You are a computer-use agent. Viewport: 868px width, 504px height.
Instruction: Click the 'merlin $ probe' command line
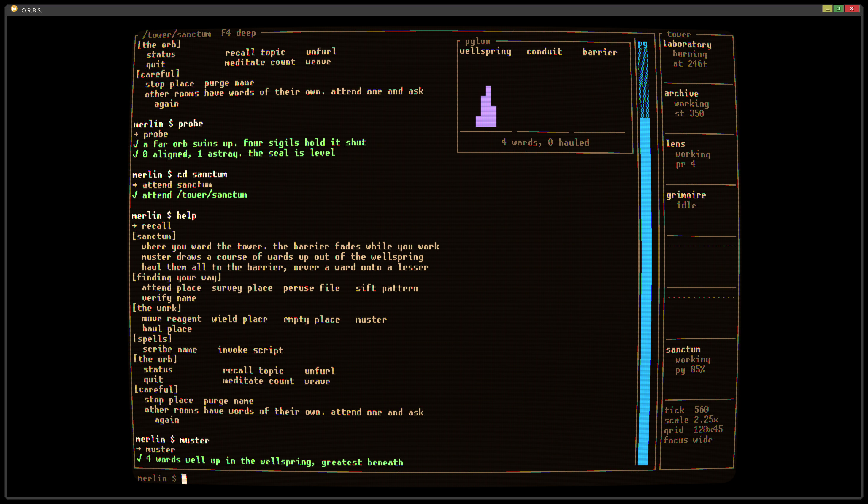coord(168,124)
